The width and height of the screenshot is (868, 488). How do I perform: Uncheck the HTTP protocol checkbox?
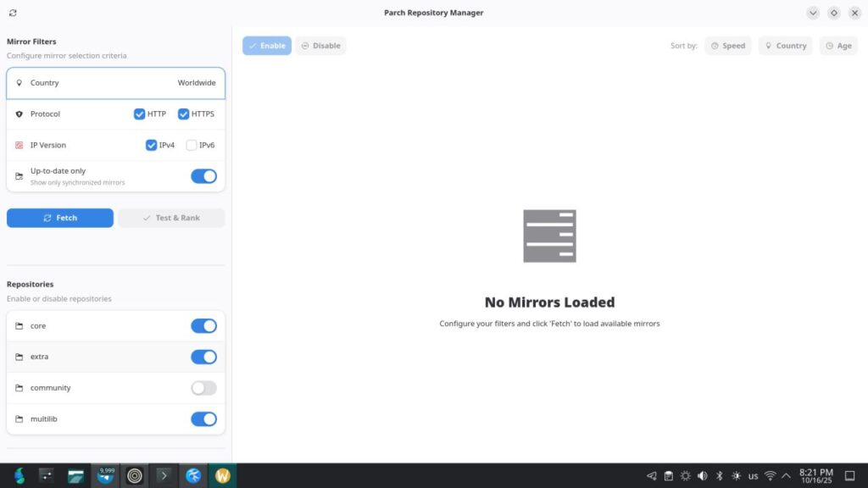[140, 114]
